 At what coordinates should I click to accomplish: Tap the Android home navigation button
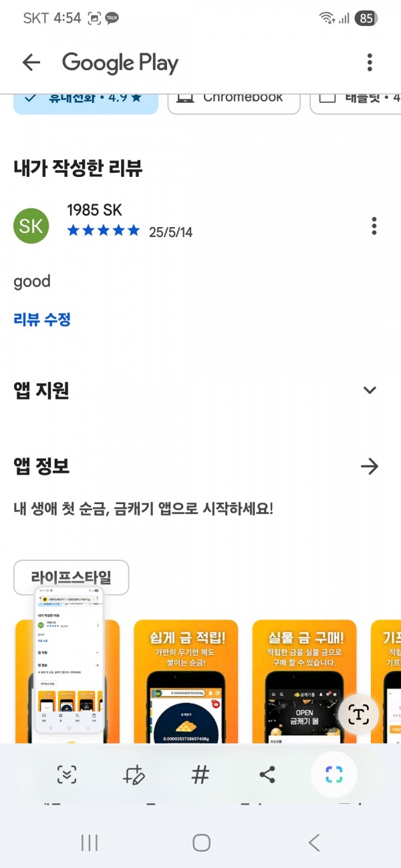pyautogui.click(x=201, y=843)
